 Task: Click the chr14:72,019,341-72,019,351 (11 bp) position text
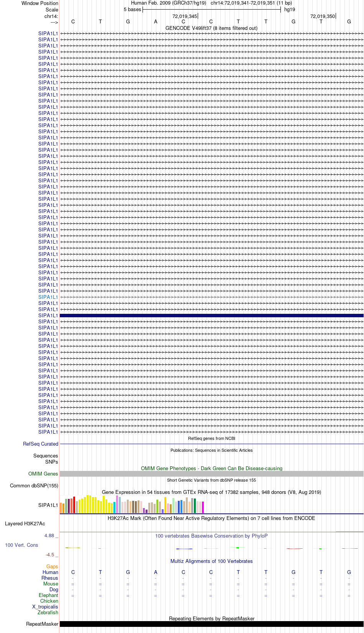tap(251, 3)
